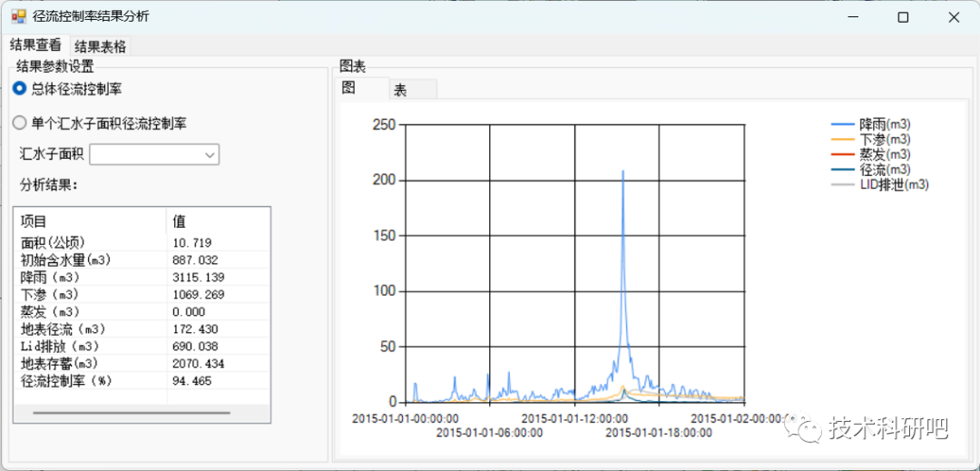Select the 下渗（m3） row in results list
The height and width of the screenshot is (471, 980).
point(142,295)
